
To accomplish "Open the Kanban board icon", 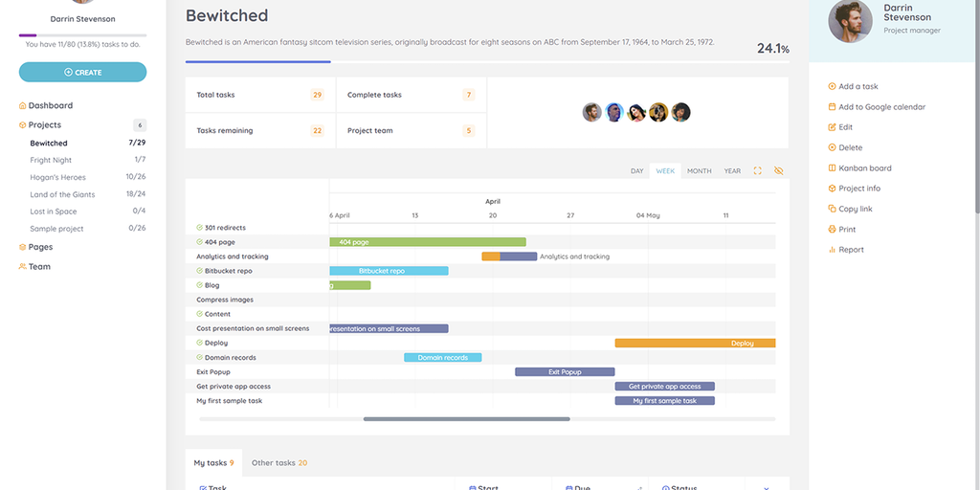I will [x=832, y=168].
